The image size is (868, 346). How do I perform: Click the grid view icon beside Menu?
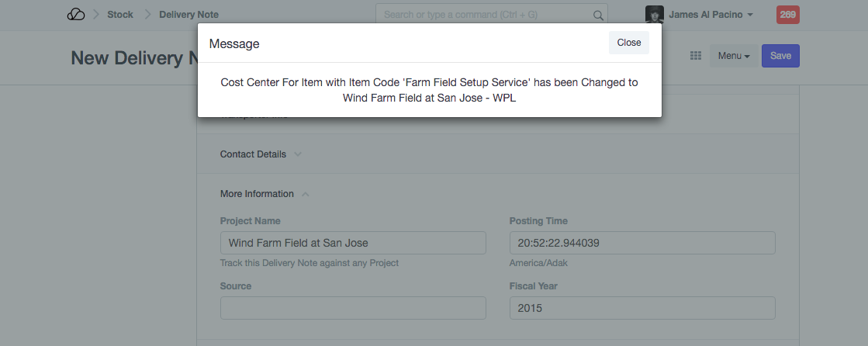pyautogui.click(x=696, y=56)
